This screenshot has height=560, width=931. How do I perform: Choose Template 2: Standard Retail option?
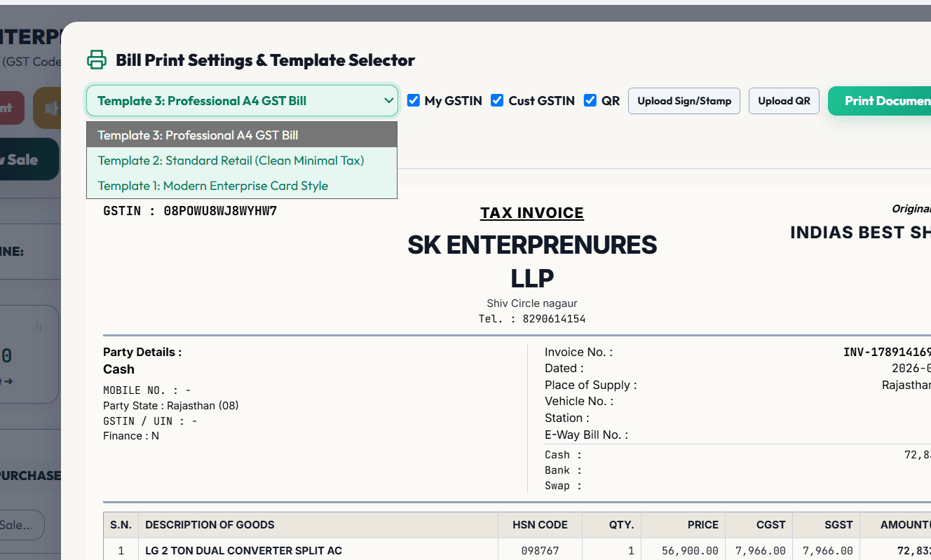242,161
